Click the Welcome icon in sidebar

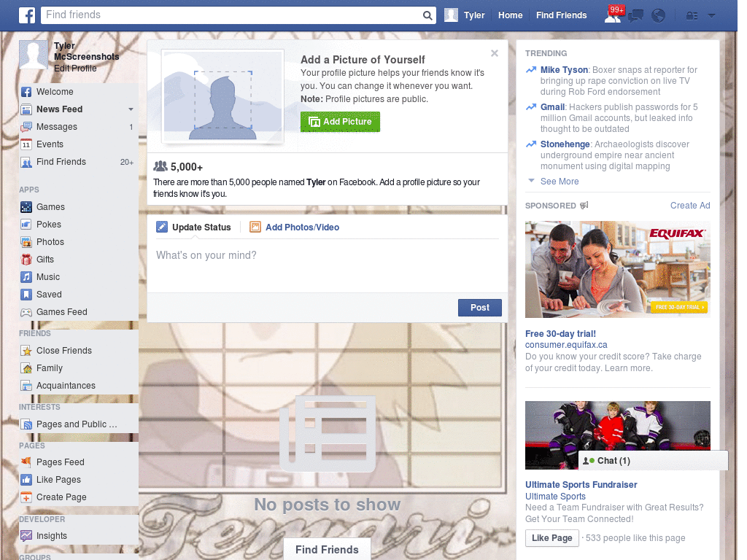26,92
